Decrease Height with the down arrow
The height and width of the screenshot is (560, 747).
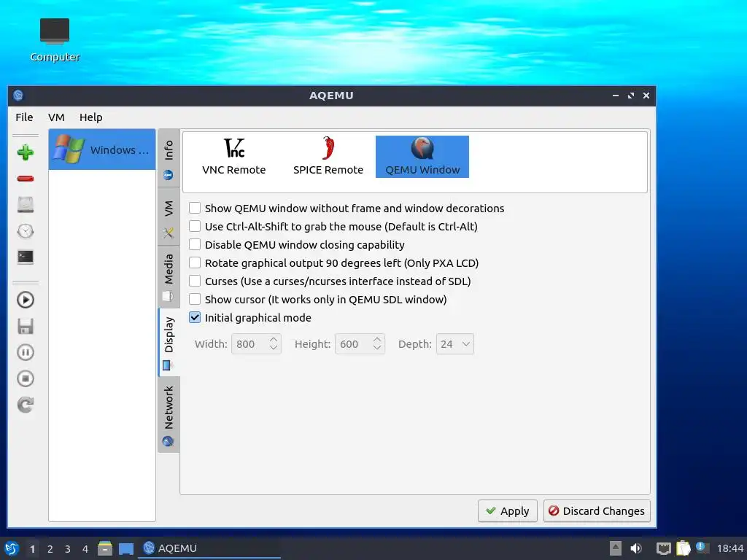(377, 348)
